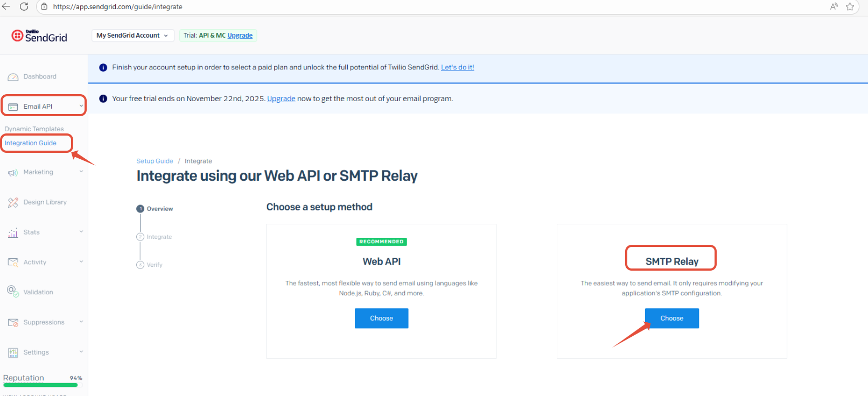The image size is (868, 396).
Task: Click info icon beside account setup notice
Action: click(103, 67)
